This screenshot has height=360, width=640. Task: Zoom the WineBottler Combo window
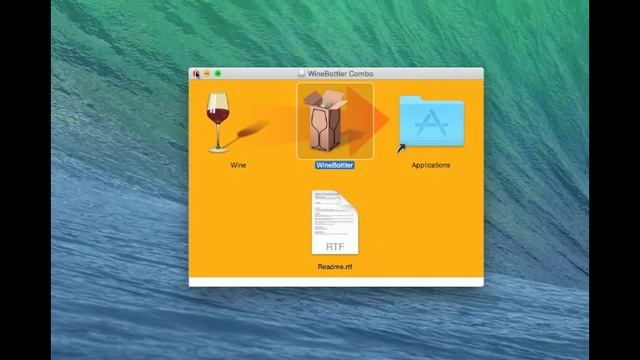pyautogui.click(x=218, y=73)
